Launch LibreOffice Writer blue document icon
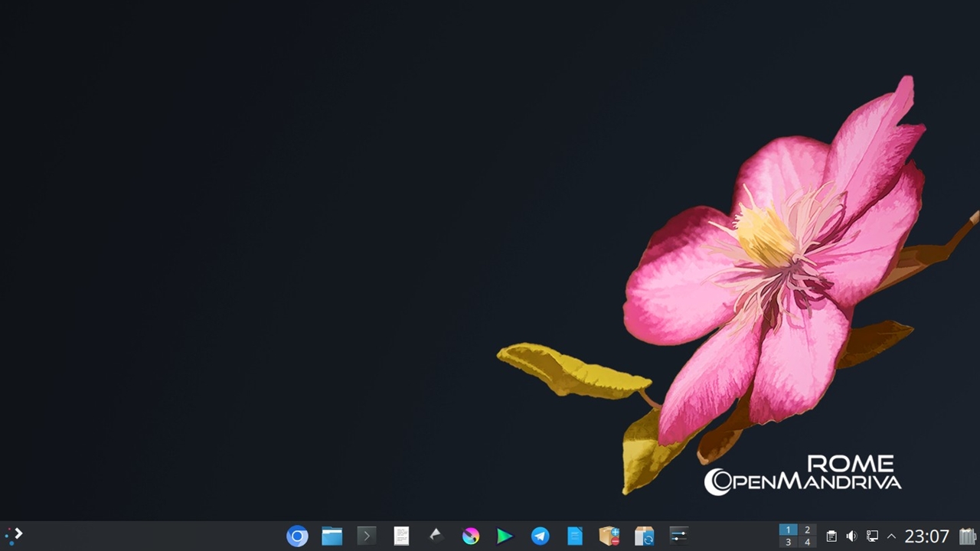The height and width of the screenshot is (551, 980). click(574, 536)
